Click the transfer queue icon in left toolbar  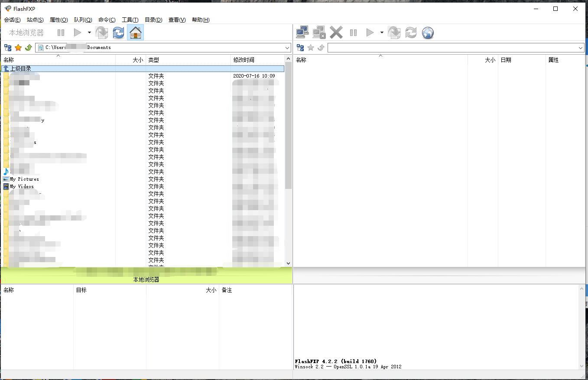[x=102, y=32]
